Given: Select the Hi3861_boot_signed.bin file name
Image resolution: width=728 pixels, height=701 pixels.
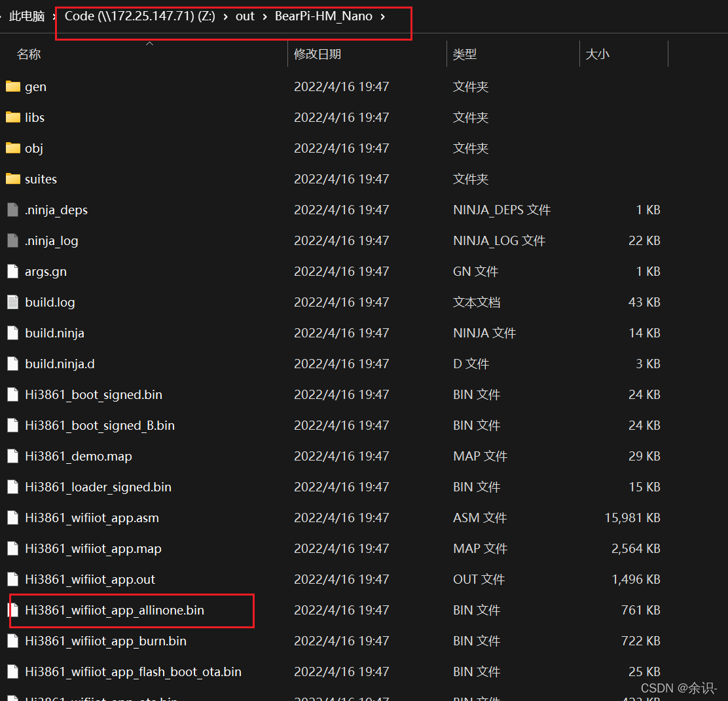Looking at the screenshot, I should 94,395.
